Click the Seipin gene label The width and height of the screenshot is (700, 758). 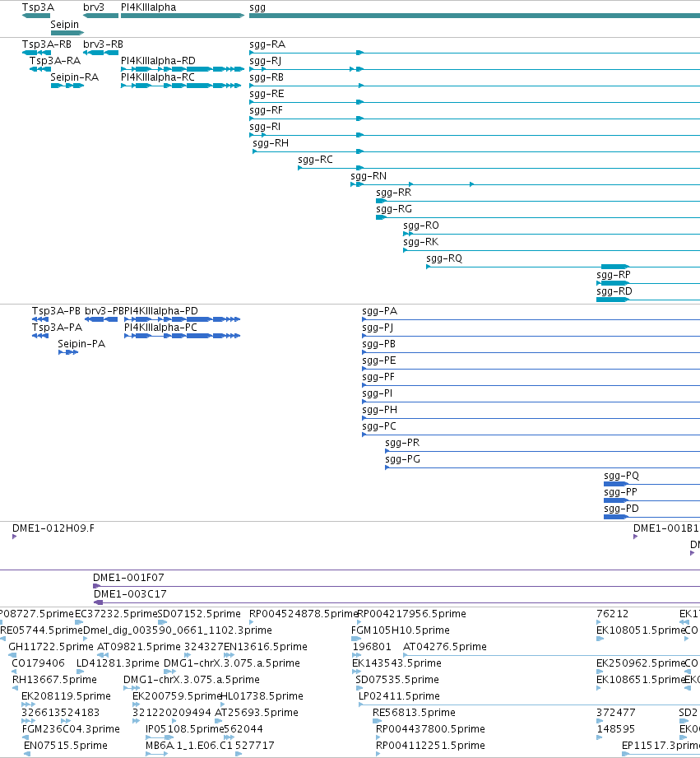(64, 24)
